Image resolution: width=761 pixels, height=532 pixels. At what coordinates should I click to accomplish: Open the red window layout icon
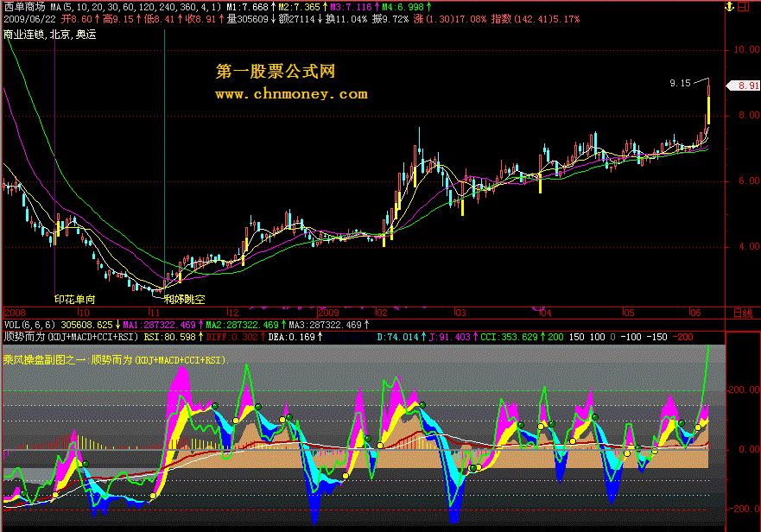(744, 7)
